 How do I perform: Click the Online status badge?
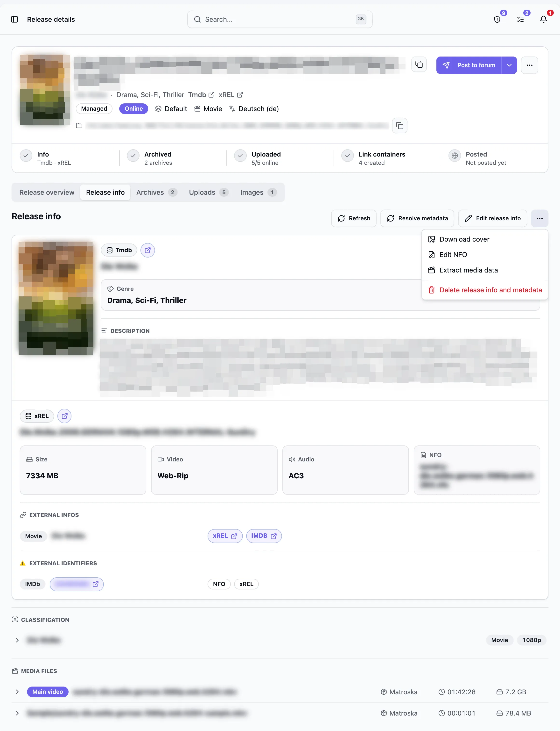[134, 109]
